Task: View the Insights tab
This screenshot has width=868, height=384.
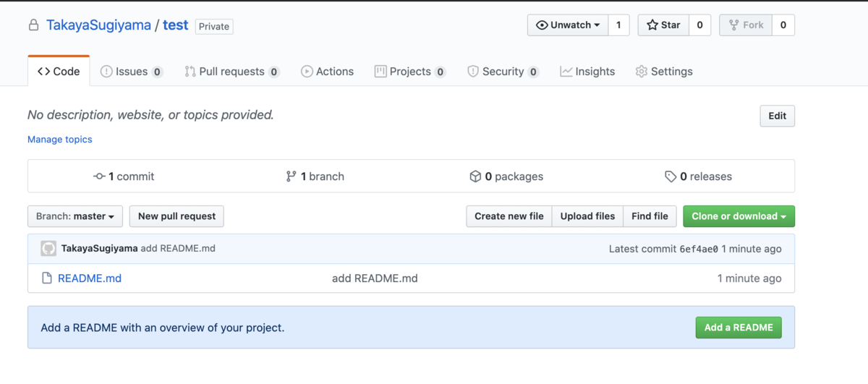Action: 587,71
